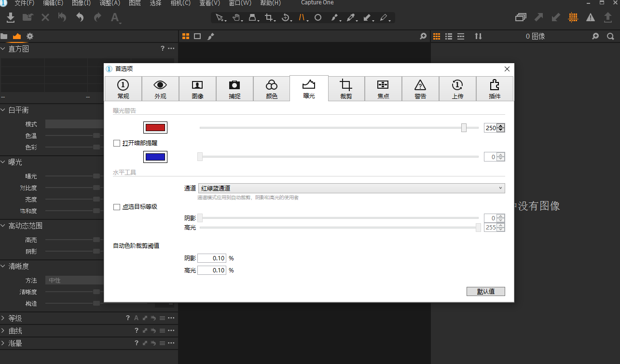This screenshot has height=364, width=620.
Task: Open the gear-shaped tool tab
Action: click(30, 36)
